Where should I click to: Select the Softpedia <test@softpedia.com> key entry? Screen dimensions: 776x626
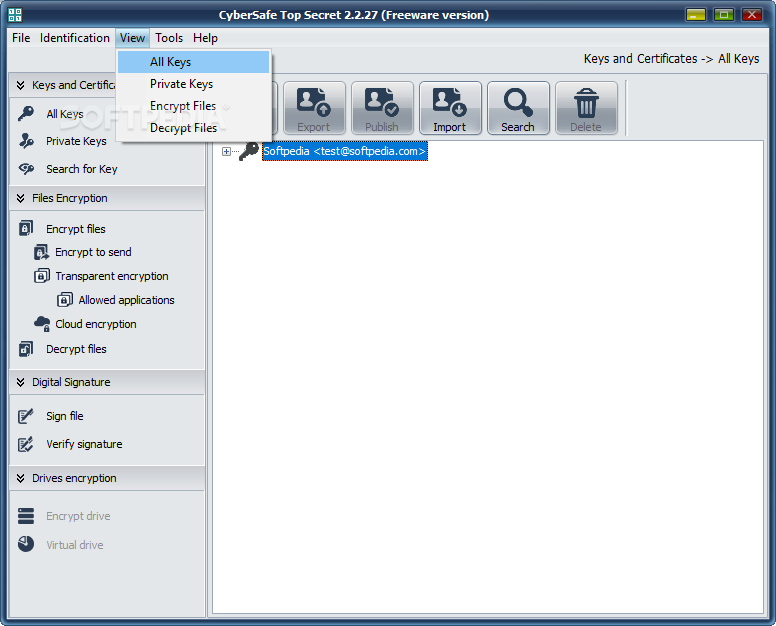pyautogui.click(x=344, y=151)
